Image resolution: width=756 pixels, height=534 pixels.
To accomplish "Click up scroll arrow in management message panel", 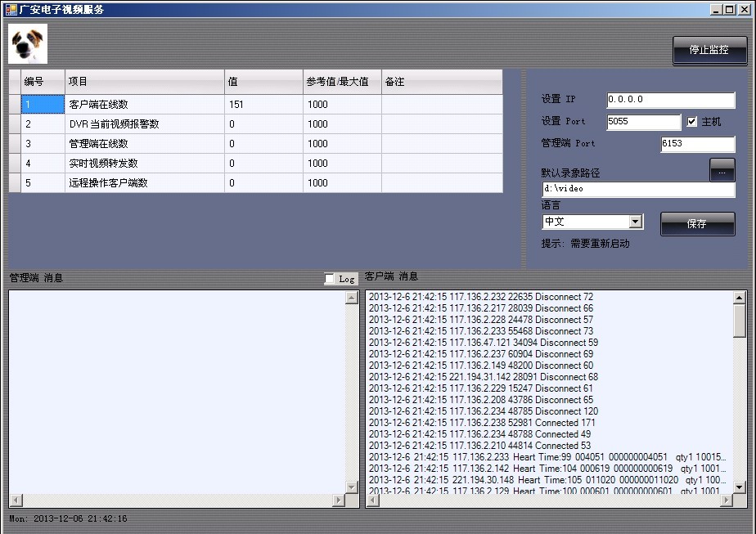I will tap(352, 298).
